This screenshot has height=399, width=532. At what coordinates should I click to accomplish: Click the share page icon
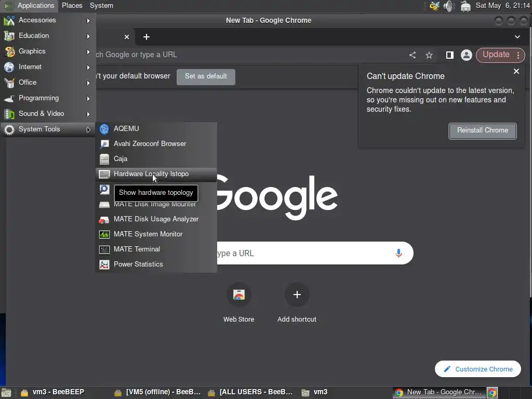point(412,55)
